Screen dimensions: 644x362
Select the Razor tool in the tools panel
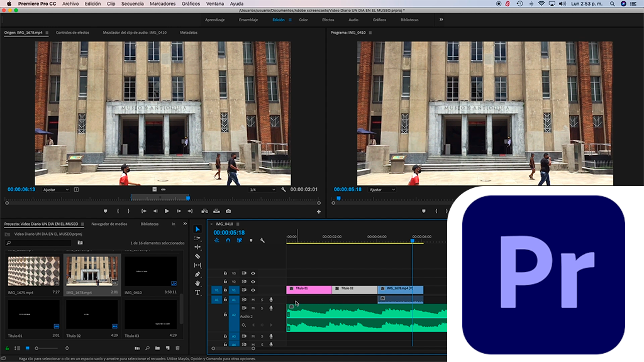(197, 256)
